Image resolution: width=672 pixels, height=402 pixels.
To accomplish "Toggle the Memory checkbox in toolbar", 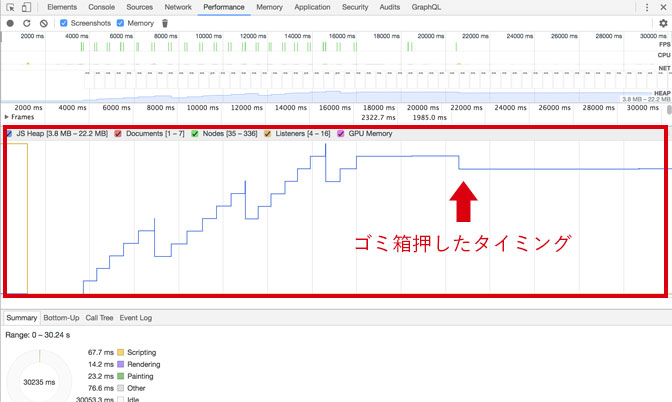I will (120, 23).
